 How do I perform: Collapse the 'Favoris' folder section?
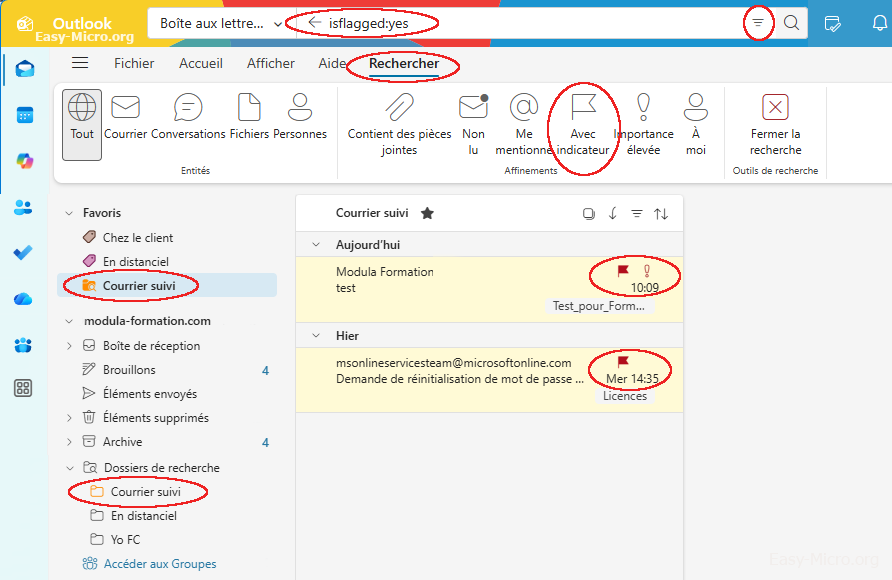[69, 213]
